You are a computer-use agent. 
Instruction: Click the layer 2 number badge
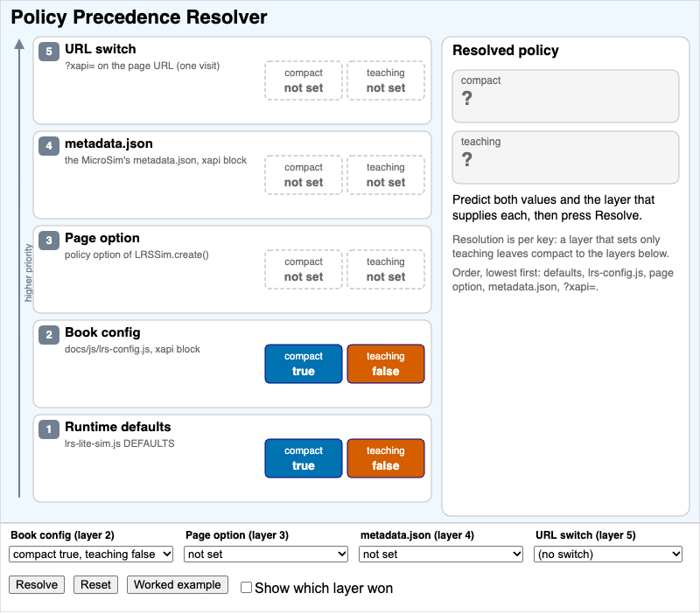pyautogui.click(x=49, y=335)
